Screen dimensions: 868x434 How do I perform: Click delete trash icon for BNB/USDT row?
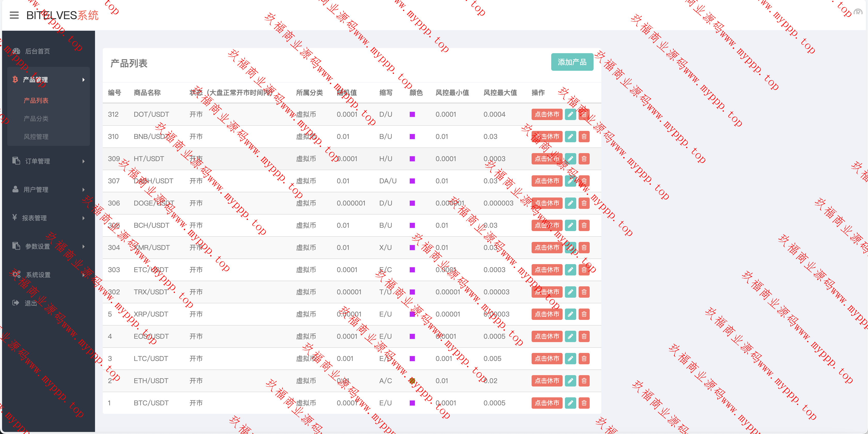tap(584, 137)
